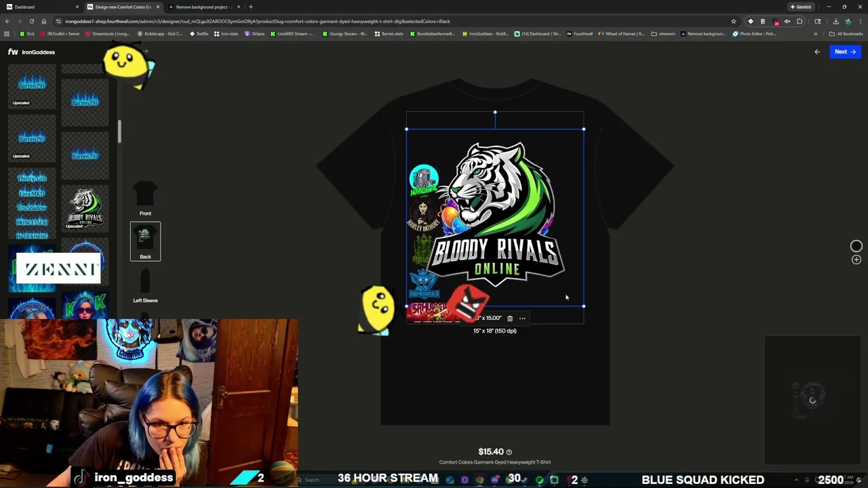The height and width of the screenshot is (488, 868).
Task: Switch to Design new Comfort Colors tab
Action: coord(123,7)
